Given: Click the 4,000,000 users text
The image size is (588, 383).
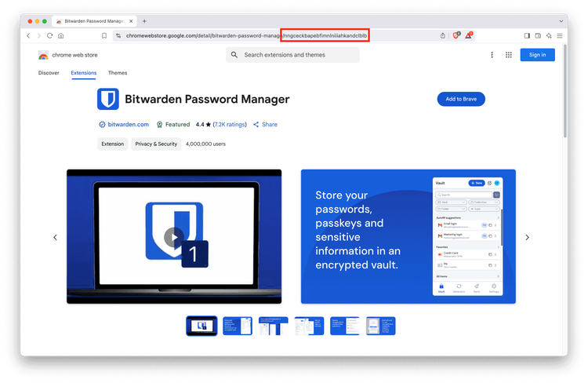Looking at the screenshot, I should click(x=205, y=144).
